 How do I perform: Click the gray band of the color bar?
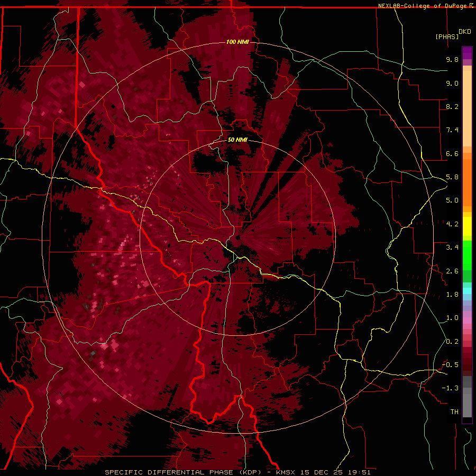467,398
